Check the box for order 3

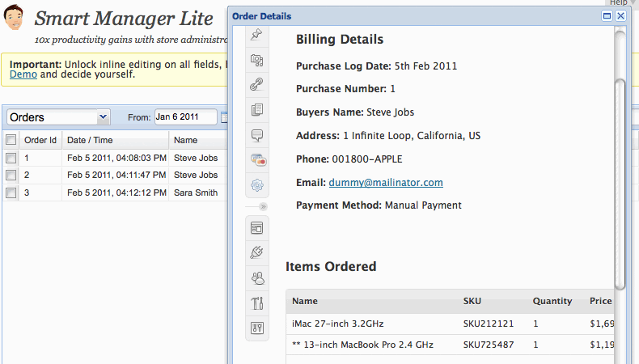[11, 193]
